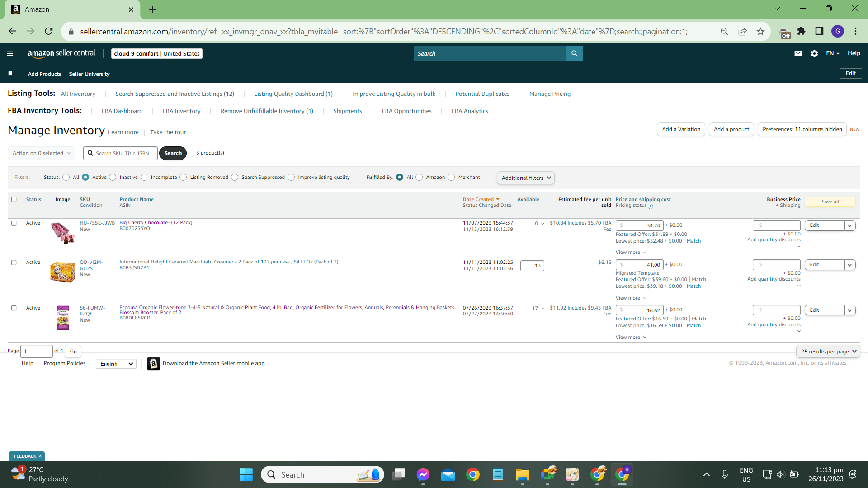868x488 pixels.
Task: Open the Google profile avatar G
Action: 838,31
